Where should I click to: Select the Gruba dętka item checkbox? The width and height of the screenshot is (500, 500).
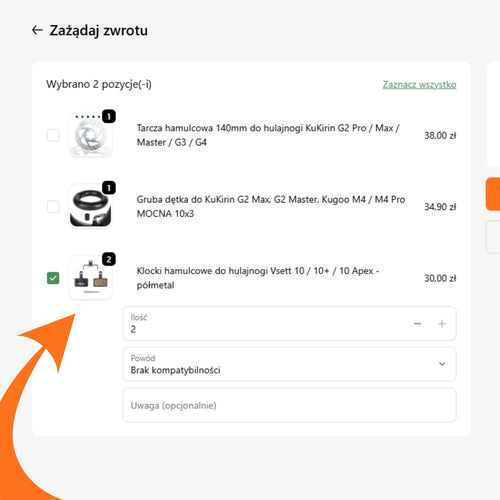[x=53, y=207]
